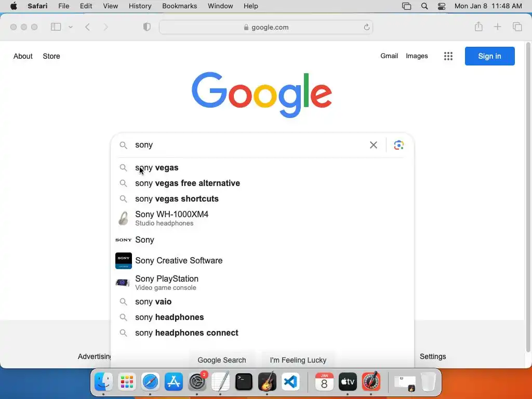
Task: Open the Share sheet icon
Action: click(x=478, y=26)
